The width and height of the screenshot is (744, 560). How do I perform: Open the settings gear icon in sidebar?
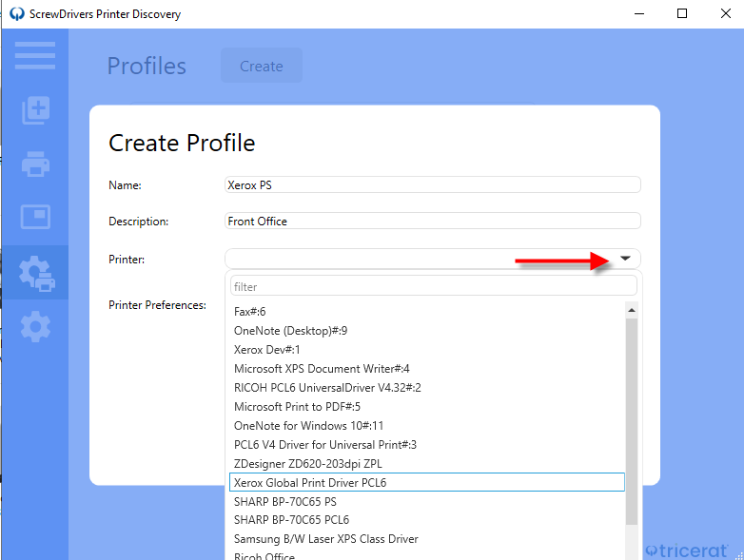[35, 327]
